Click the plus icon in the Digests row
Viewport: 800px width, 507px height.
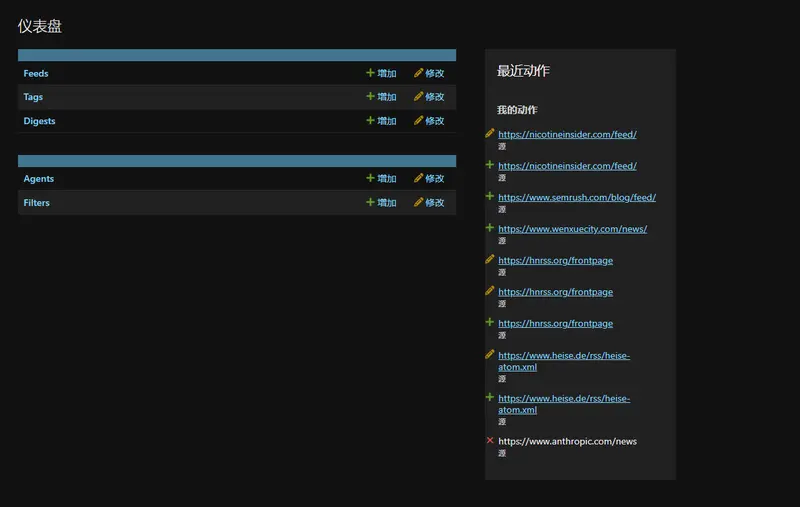pos(370,121)
